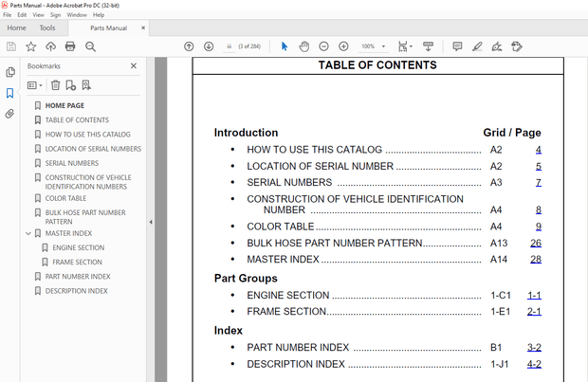Click page link 4-2 for DESCRIPTION INDEX
This screenshot has width=588, height=382.
534,364
